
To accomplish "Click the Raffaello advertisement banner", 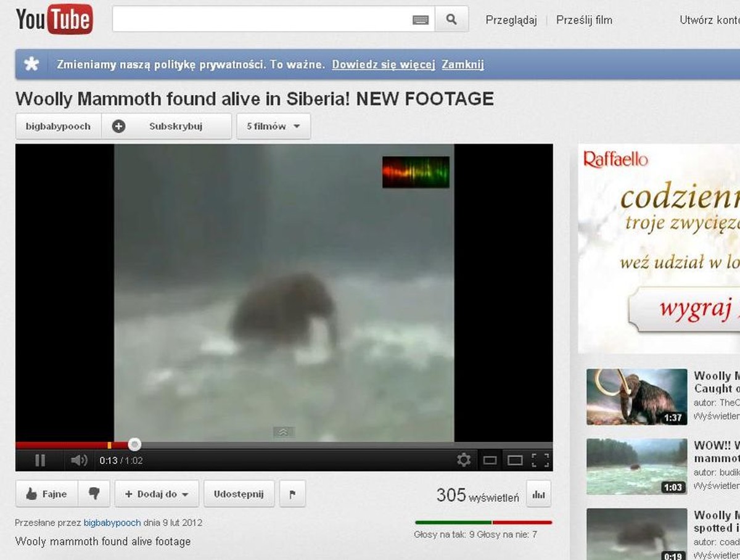I will 659,248.
